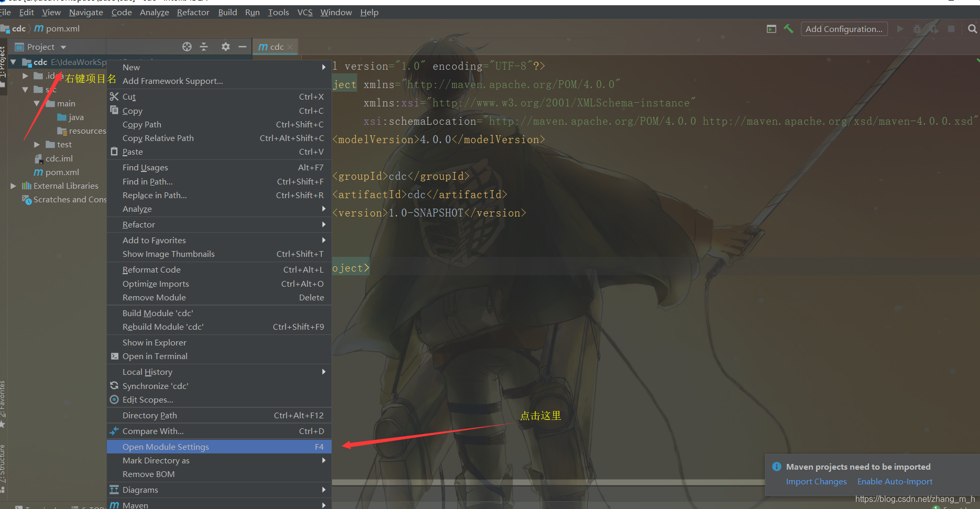Collapse the cdc root project node
Viewport: 980px width, 509px height.
(14, 62)
